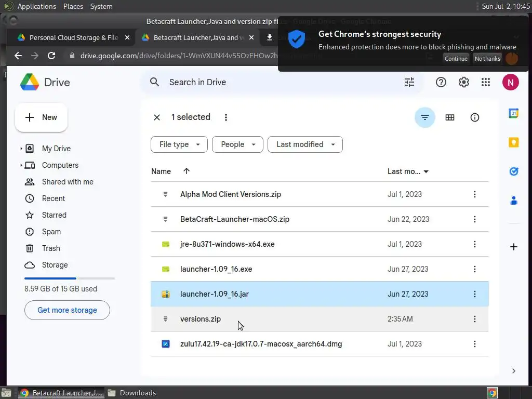Image resolution: width=532 pixels, height=399 pixels.
Task: Open more actions for launcher-1.09_16.jar
Action: (x=475, y=294)
